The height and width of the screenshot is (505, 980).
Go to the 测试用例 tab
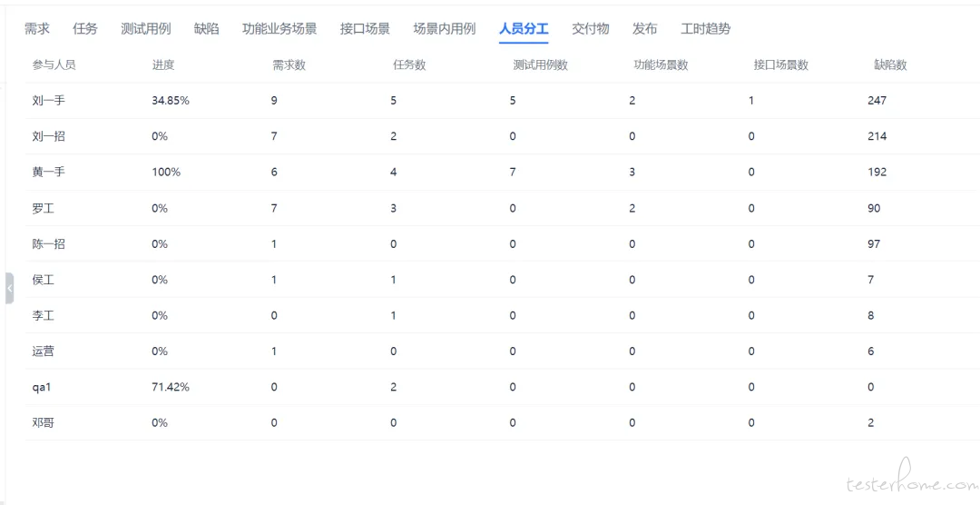click(145, 29)
